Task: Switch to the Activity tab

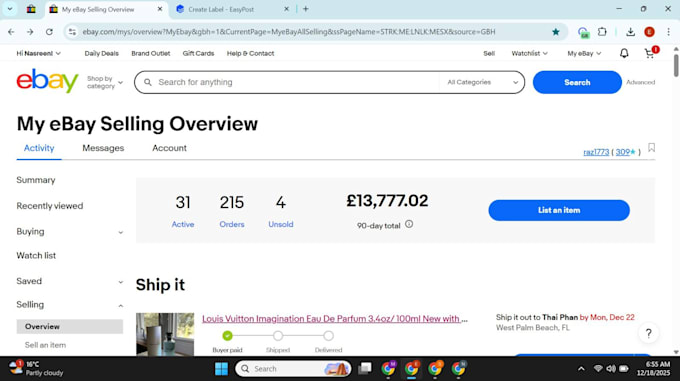Action: pyautogui.click(x=39, y=148)
